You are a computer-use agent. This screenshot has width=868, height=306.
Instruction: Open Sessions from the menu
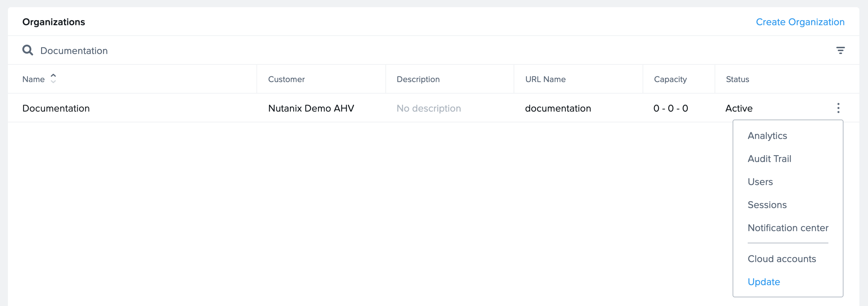tap(767, 205)
